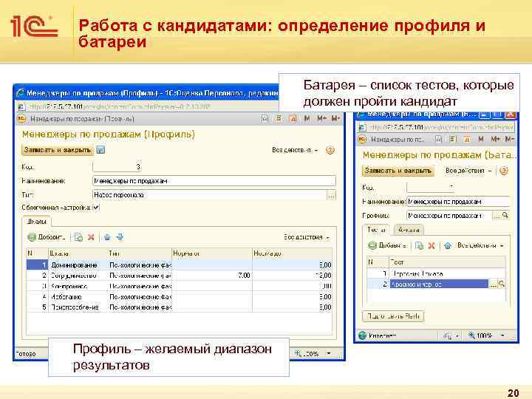The width and height of the screenshot is (532, 399).
Task: Open the Профиль field ellipsis selector
Action: pyautogui.click(x=497, y=216)
